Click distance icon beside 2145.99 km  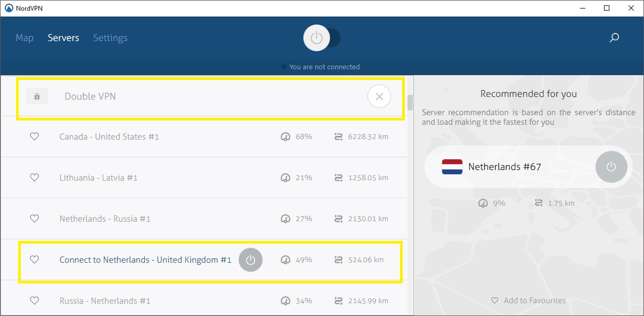click(x=339, y=301)
